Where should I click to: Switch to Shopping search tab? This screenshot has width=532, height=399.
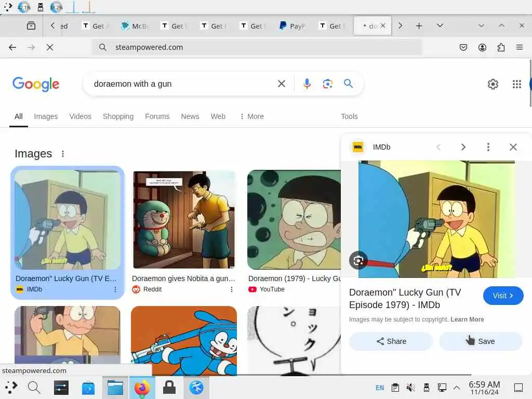click(x=118, y=116)
